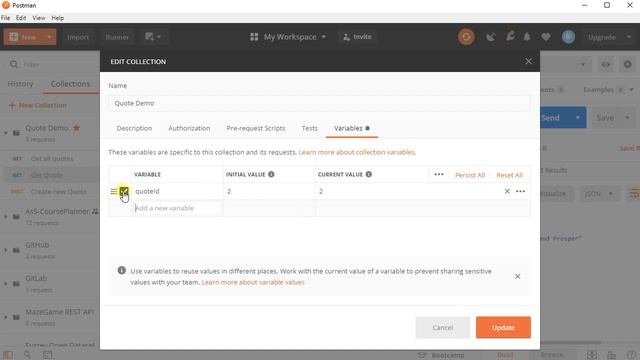Viewport: 640px width, 360px height.
Task: Show the Current Value info tooltip
Action: 369,174
